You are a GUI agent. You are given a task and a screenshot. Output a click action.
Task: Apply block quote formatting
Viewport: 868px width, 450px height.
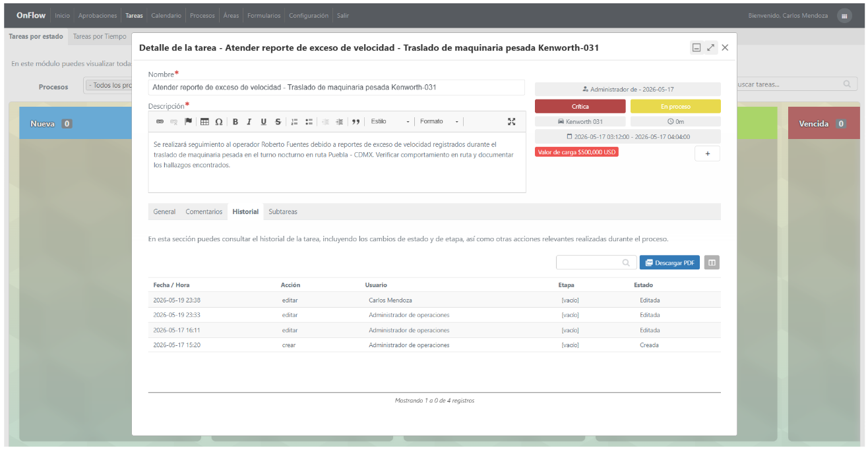click(x=356, y=121)
